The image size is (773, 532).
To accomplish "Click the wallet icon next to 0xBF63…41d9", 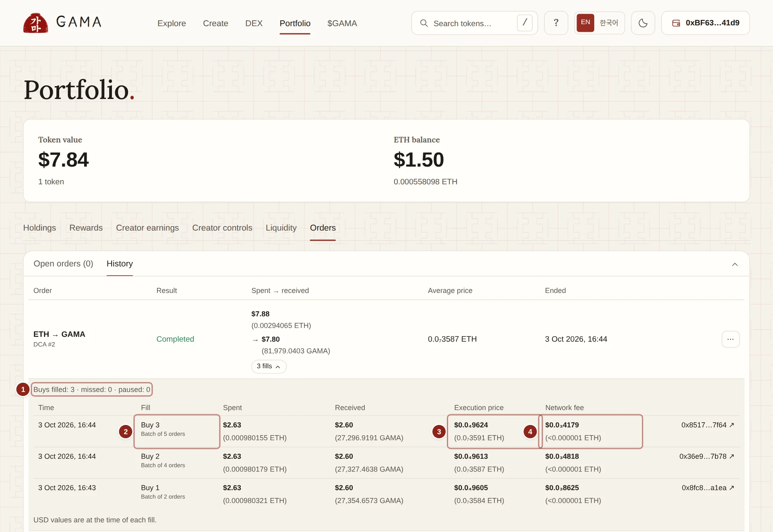I will coord(676,23).
